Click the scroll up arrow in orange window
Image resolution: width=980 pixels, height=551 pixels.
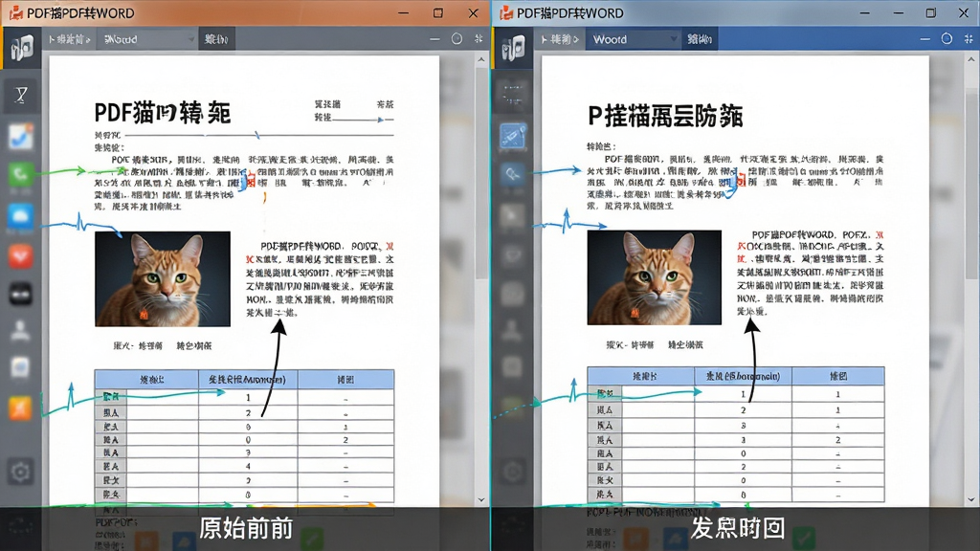[481, 60]
